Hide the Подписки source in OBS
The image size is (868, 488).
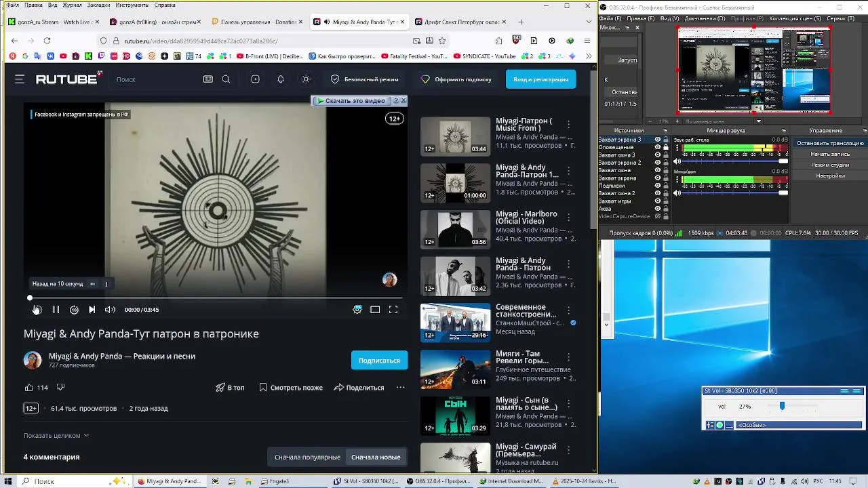[657, 186]
